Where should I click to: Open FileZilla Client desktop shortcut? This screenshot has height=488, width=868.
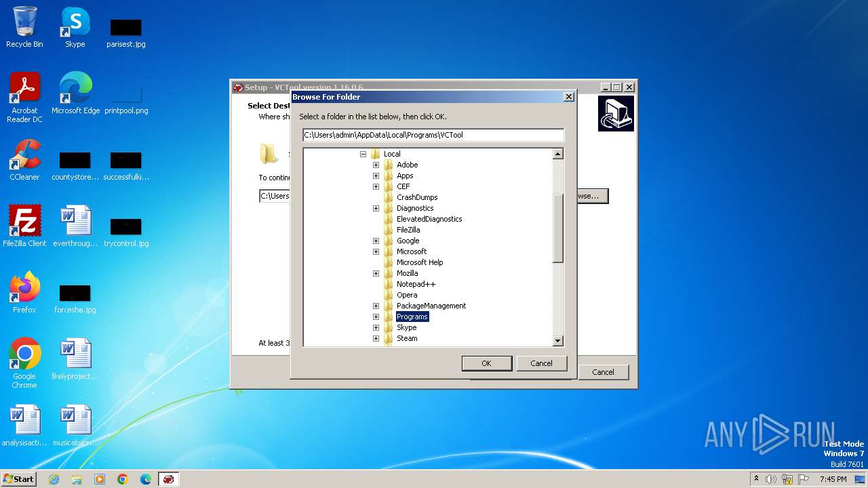(24, 226)
